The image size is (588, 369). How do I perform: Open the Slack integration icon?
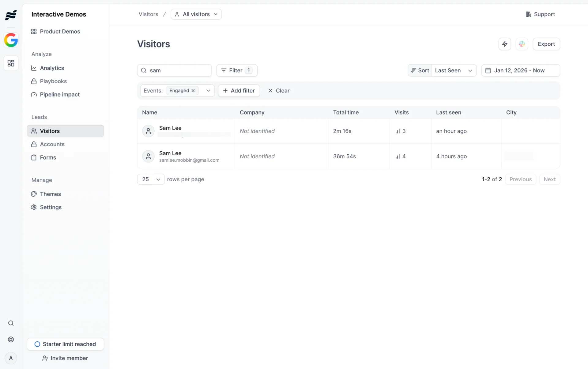[x=522, y=44]
